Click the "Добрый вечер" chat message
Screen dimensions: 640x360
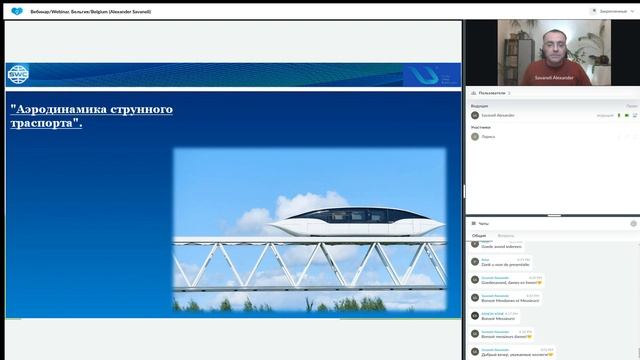coord(517,352)
